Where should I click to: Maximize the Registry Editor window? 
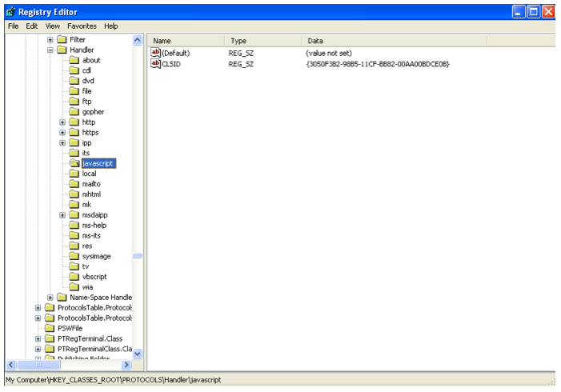pyautogui.click(x=534, y=12)
